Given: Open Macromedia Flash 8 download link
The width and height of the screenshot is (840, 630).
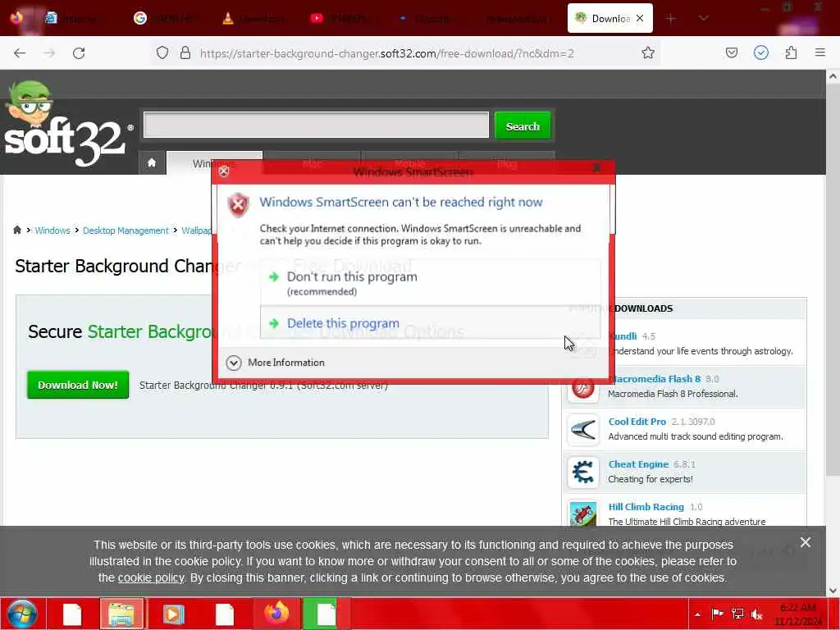Looking at the screenshot, I should tap(655, 379).
